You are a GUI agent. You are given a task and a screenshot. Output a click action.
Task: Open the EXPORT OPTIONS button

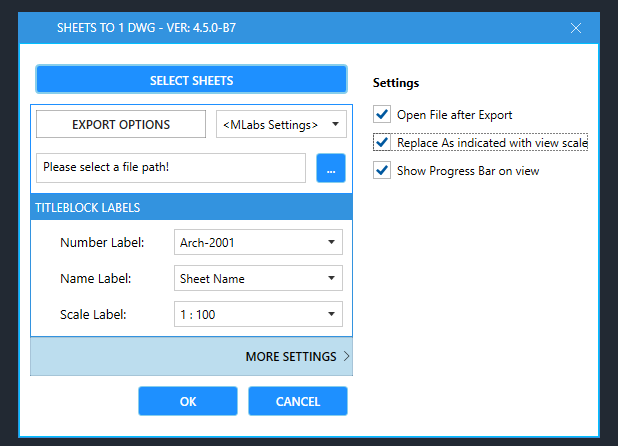pos(121,125)
